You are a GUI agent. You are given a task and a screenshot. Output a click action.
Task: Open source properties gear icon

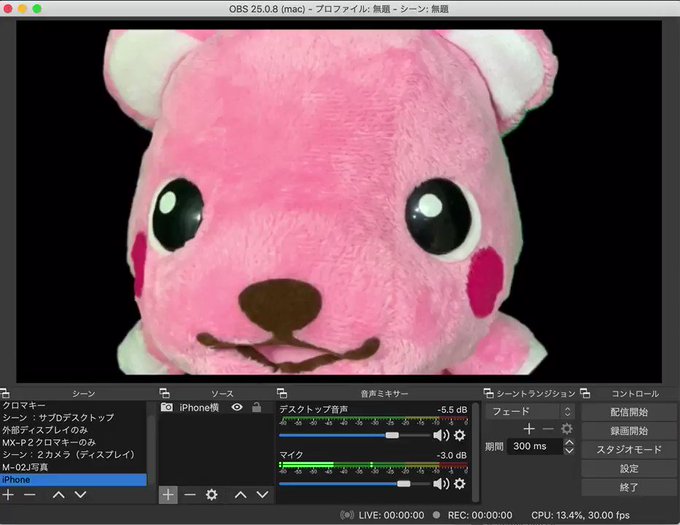coord(212,495)
